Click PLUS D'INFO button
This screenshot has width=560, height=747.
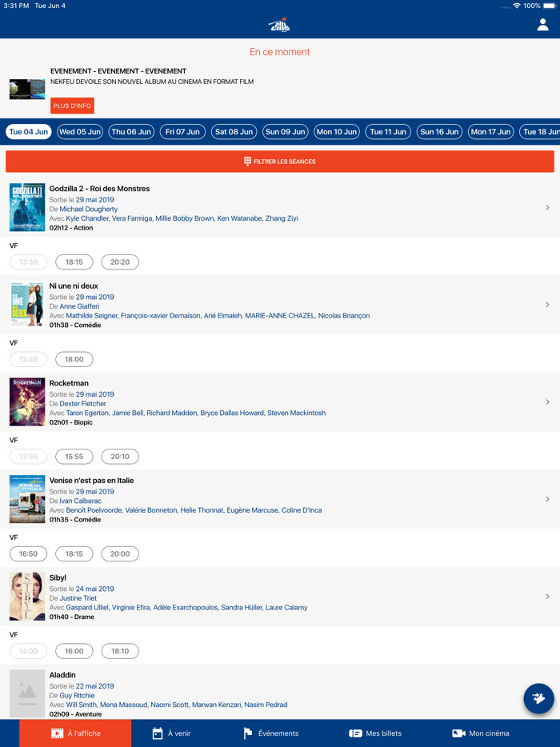[73, 106]
